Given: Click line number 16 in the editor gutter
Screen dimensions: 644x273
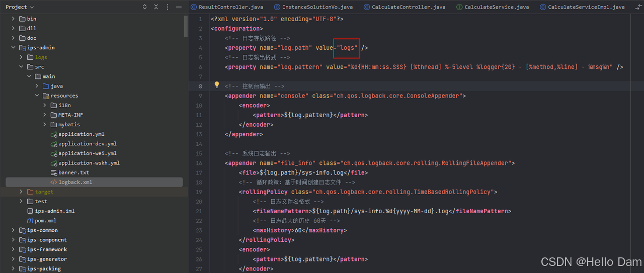Looking at the screenshot, I should coord(200,163).
